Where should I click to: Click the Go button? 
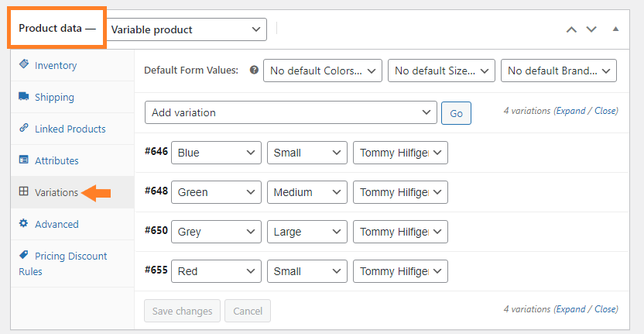click(x=457, y=113)
